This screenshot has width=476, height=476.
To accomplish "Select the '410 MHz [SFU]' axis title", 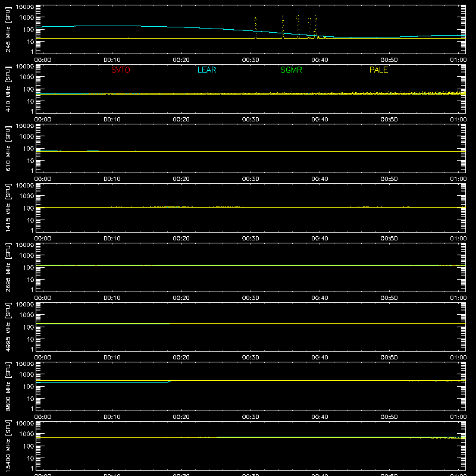I will (x=8, y=89).
